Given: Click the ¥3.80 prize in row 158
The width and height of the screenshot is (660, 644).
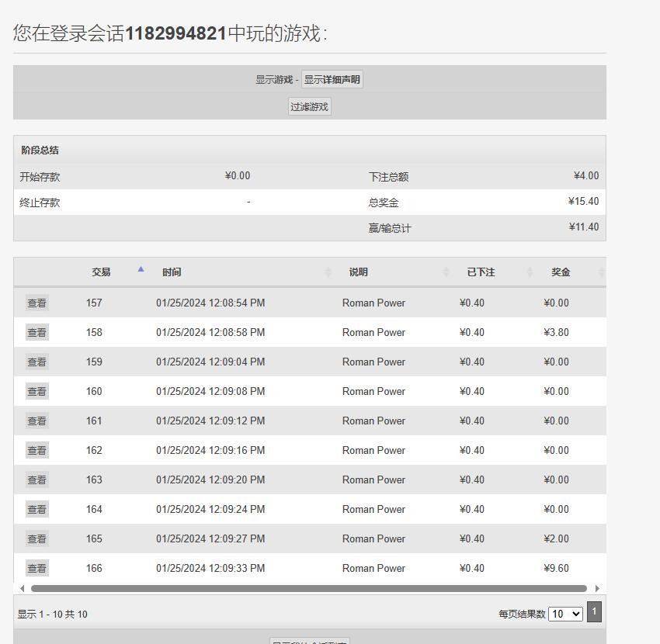Looking at the screenshot, I should point(556,332).
